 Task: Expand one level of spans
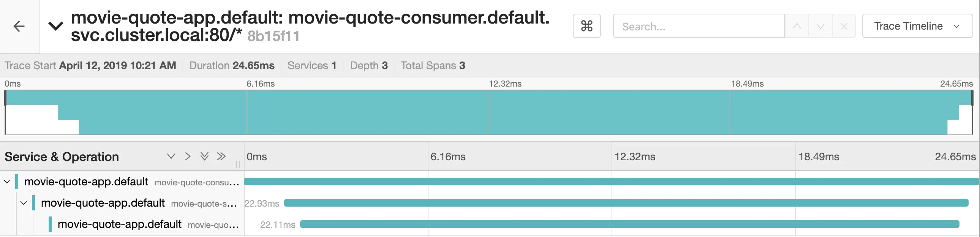171,156
